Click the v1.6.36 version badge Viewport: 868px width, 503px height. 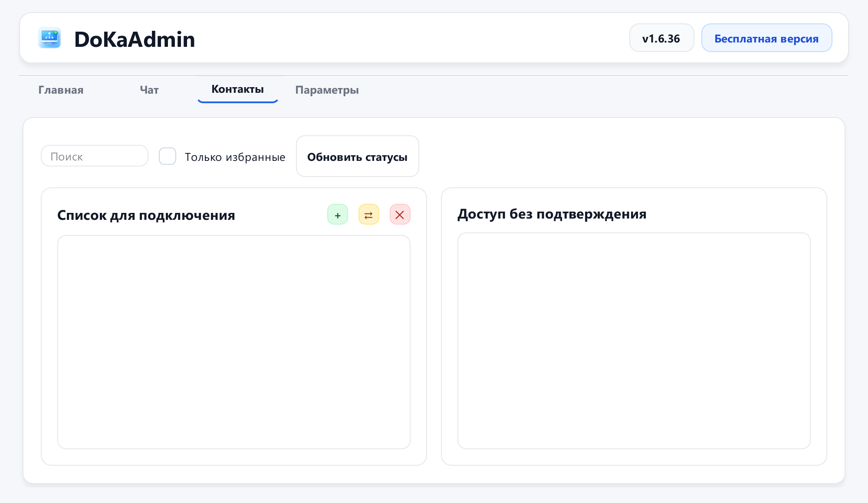coord(662,38)
